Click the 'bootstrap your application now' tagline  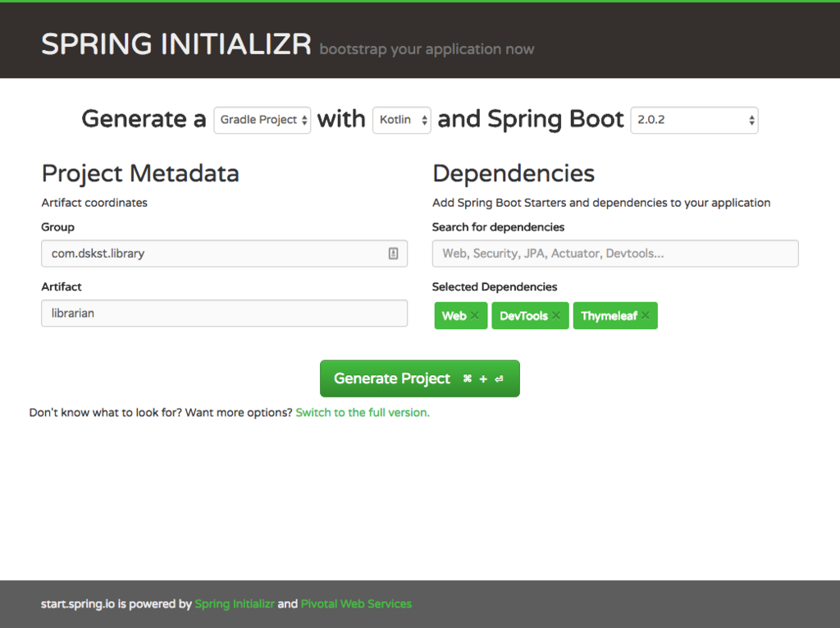[x=427, y=49]
